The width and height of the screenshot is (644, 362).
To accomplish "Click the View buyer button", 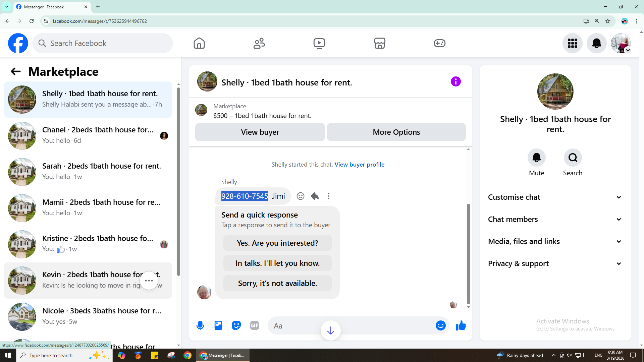I will coord(260,132).
